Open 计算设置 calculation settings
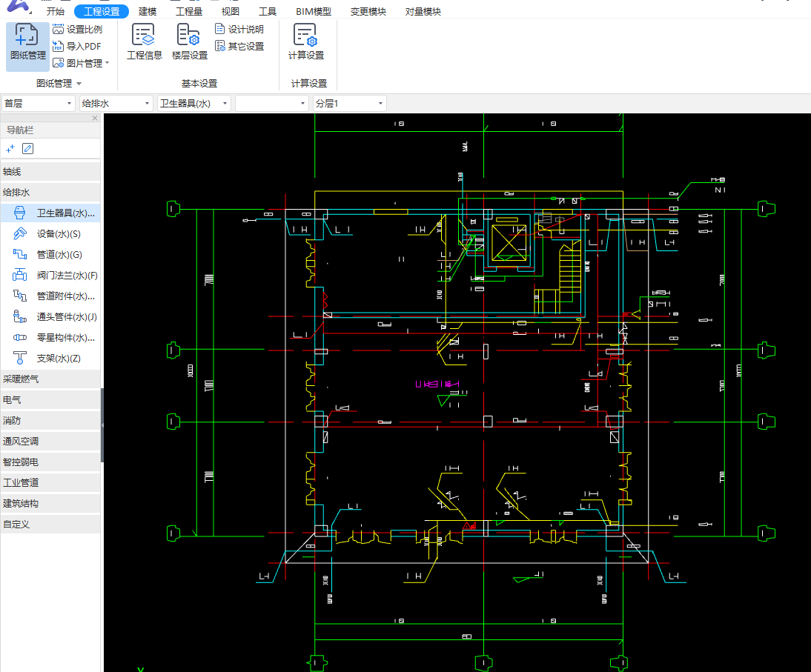The width and height of the screenshot is (811, 672). tap(305, 42)
